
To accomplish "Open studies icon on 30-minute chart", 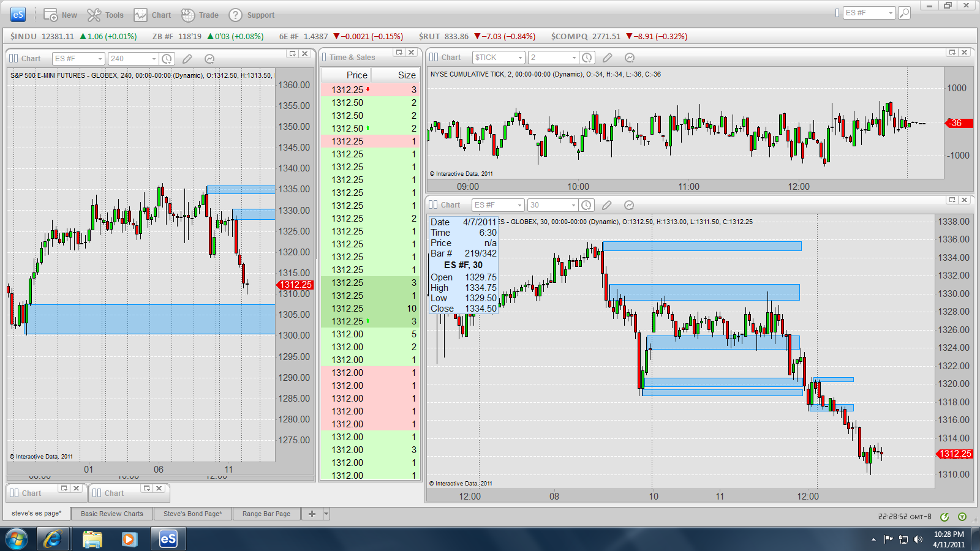I will [x=628, y=205].
